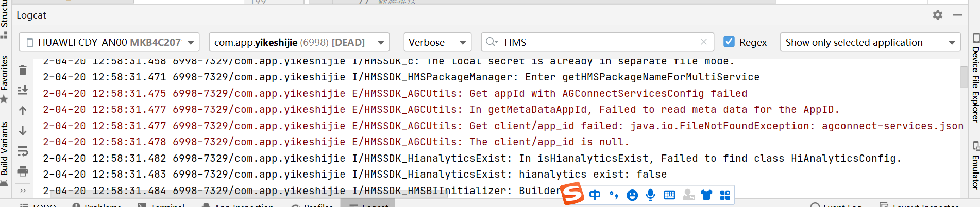Viewport: 980px width, 207px height.
Task: Click error line with java.io.FileNotFoundException
Action: click(x=503, y=126)
